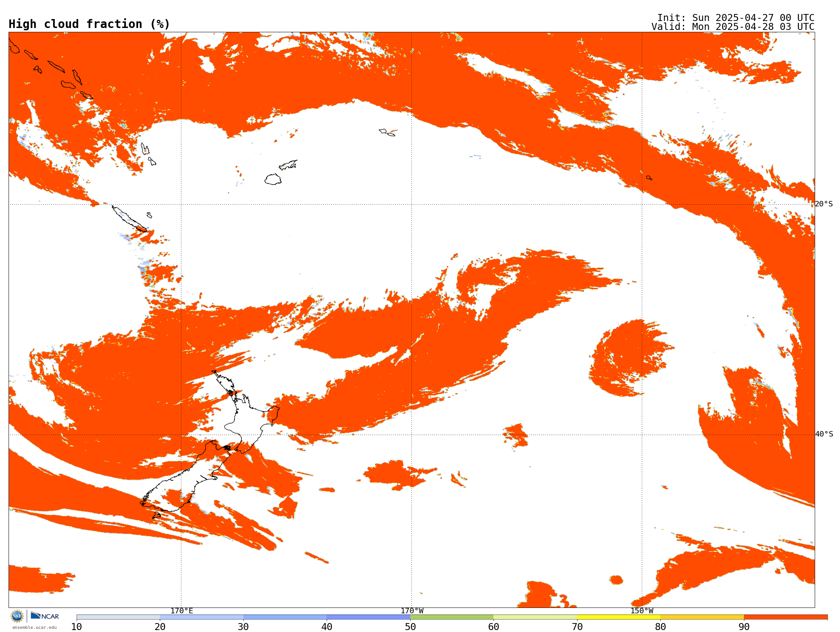Image resolution: width=840 pixels, height=632 pixels.
Task: Click the Tahiti island outline
Action: (x=649, y=178)
